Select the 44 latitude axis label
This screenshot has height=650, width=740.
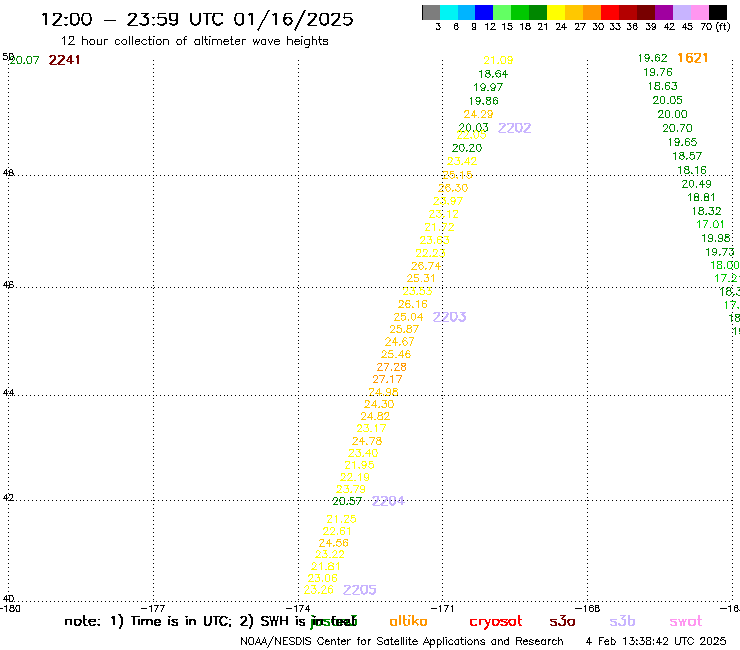coord(8,392)
